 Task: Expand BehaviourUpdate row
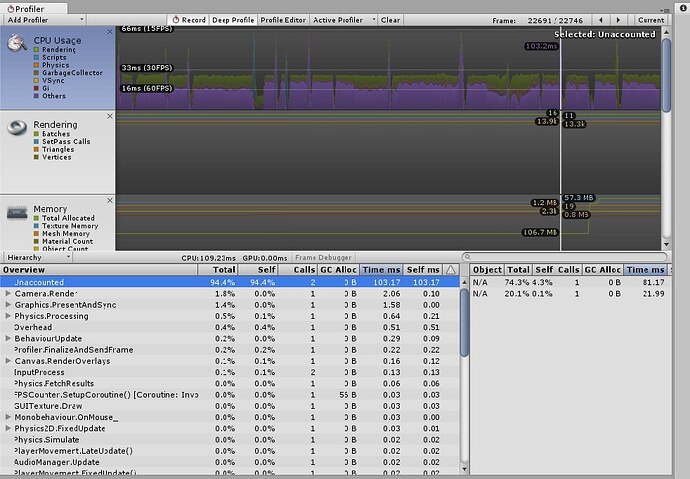click(8, 338)
